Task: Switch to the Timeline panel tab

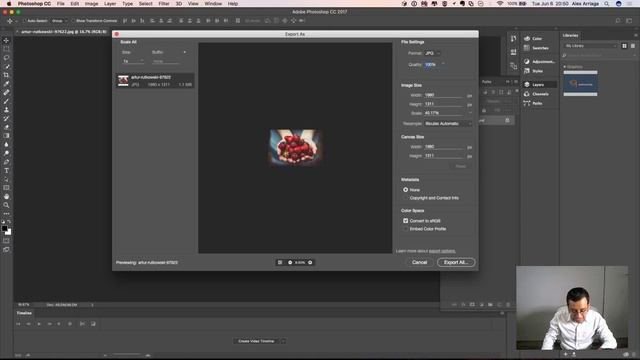Action: point(24,313)
